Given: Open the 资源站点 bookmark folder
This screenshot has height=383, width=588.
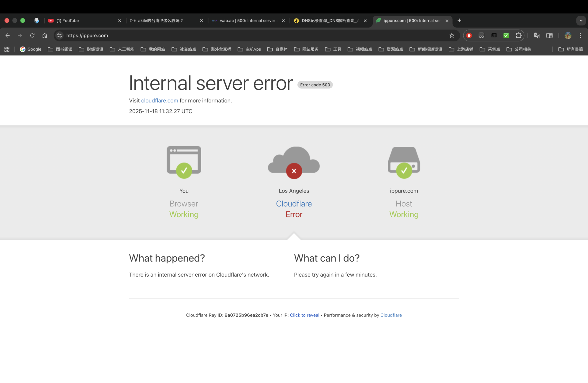Looking at the screenshot, I should (x=391, y=49).
